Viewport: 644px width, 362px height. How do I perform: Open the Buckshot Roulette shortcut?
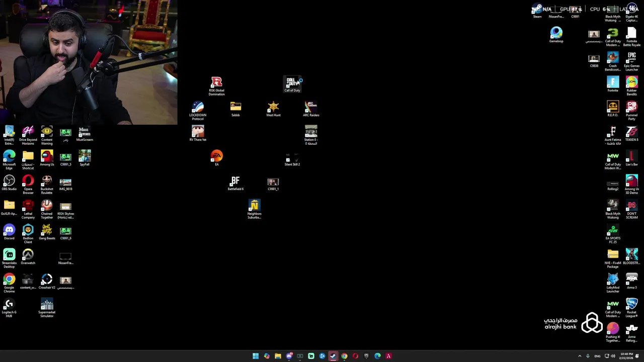coord(47,185)
